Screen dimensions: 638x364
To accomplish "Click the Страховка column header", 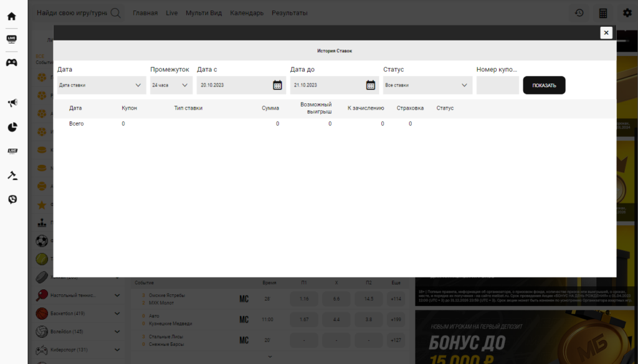I will coord(410,108).
